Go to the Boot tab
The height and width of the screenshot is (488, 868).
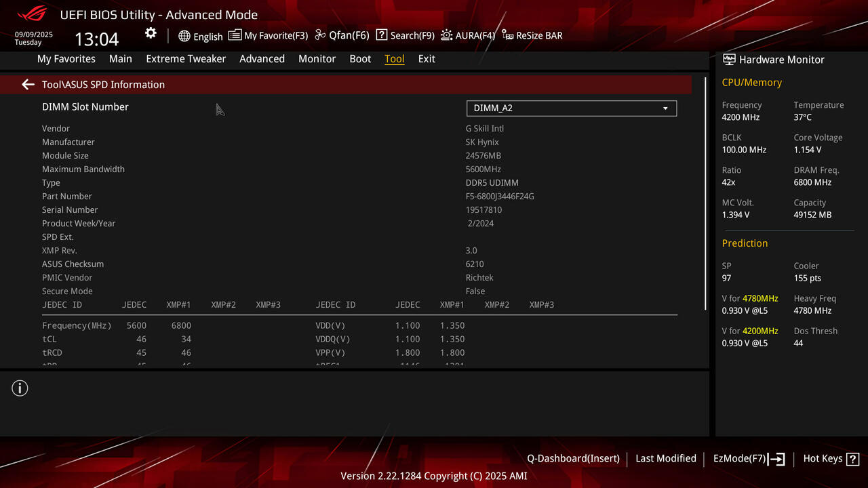point(360,59)
